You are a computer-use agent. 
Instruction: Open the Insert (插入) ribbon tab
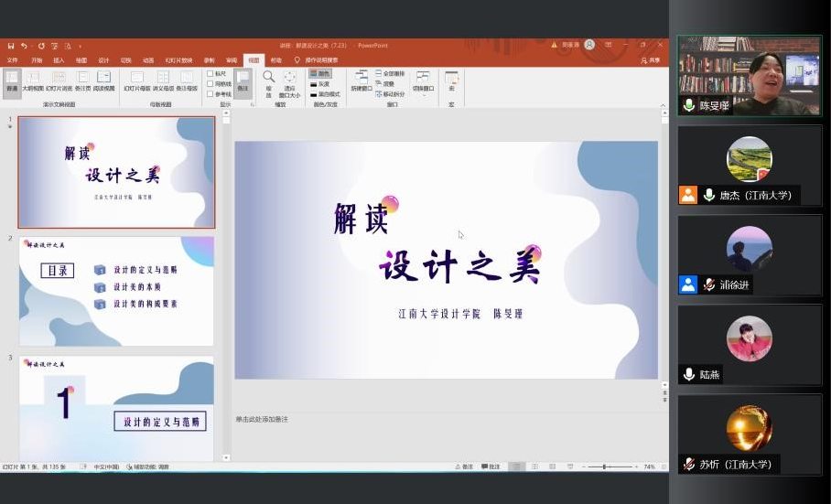point(59,60)
